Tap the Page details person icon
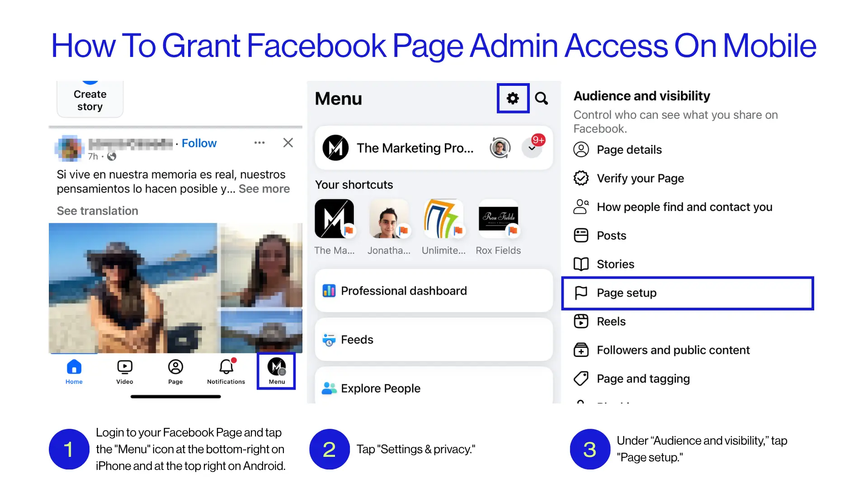The width and height of the screenshot is (868, 488). (x=581, y=150)
